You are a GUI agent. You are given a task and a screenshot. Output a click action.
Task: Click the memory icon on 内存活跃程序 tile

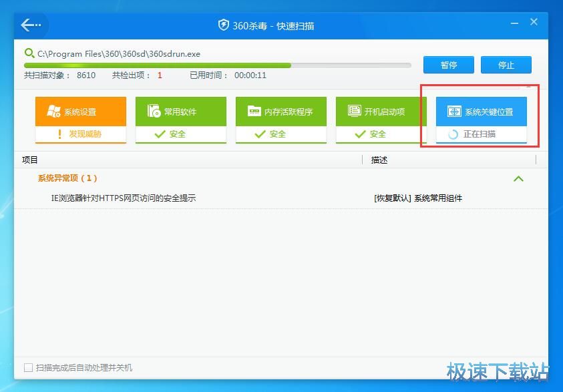(254, 112)
